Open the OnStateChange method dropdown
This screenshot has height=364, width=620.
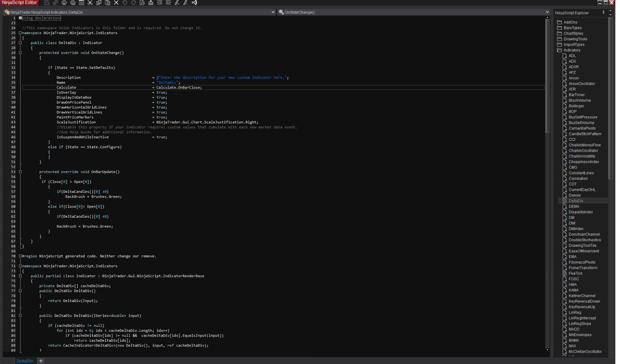pyautogui.click(x=547, y=12)
